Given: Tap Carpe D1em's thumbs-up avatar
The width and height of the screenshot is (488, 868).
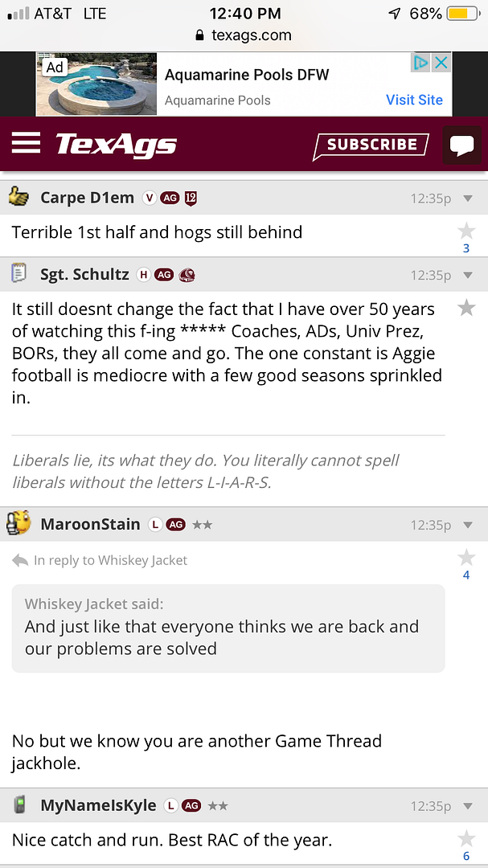Looking at the screenshot, I should [19, 197].
